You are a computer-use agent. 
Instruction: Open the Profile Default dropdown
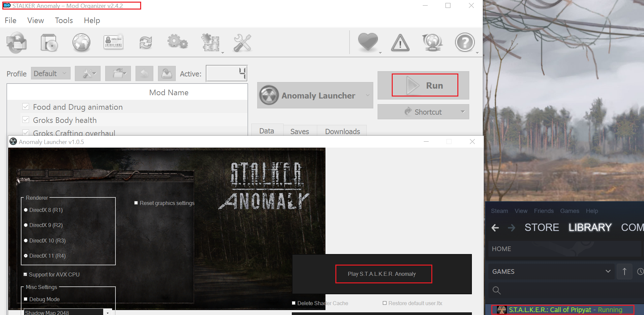pyautogui.click(x=51, y=73)
